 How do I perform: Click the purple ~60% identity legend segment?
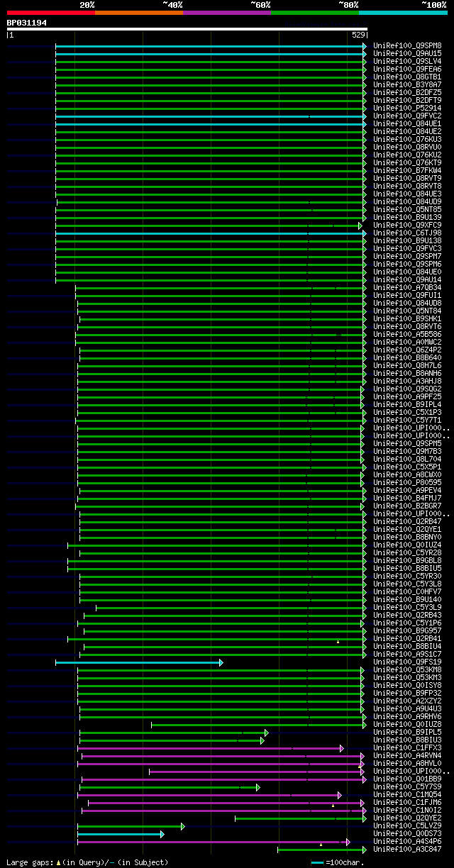(226, 13)
